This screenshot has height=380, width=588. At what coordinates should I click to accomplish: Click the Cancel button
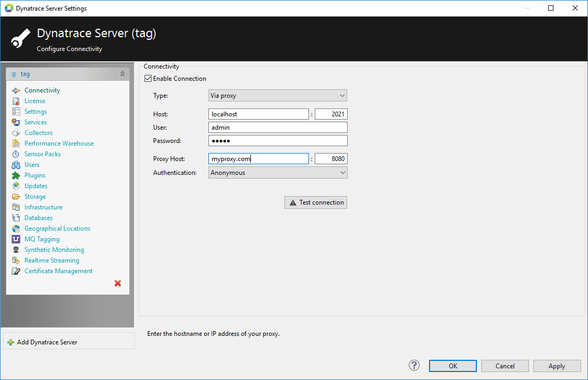tap(505, 366)
